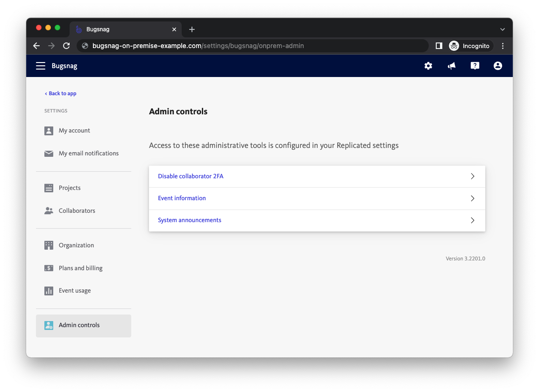Click the Incognito profile button

pos(470,46)
